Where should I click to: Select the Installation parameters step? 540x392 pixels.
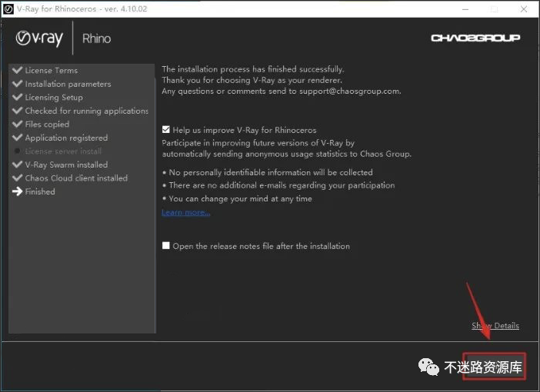(x=68, y=84)
